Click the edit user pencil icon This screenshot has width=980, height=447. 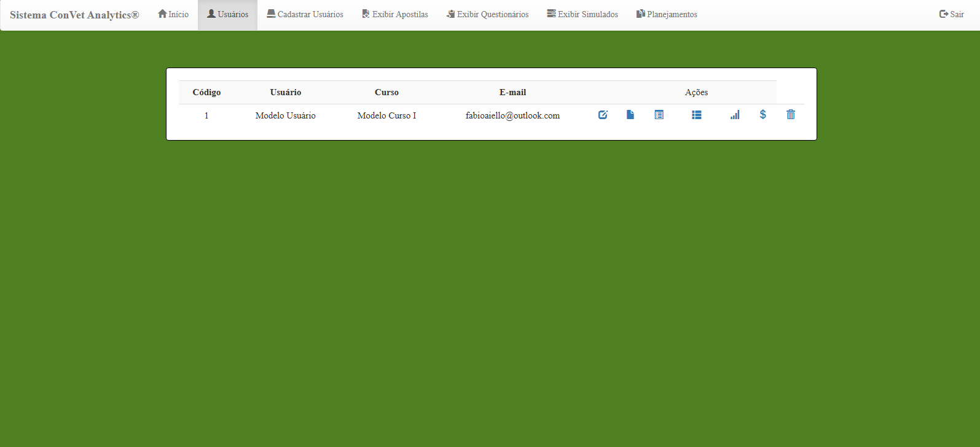[603, 115]
